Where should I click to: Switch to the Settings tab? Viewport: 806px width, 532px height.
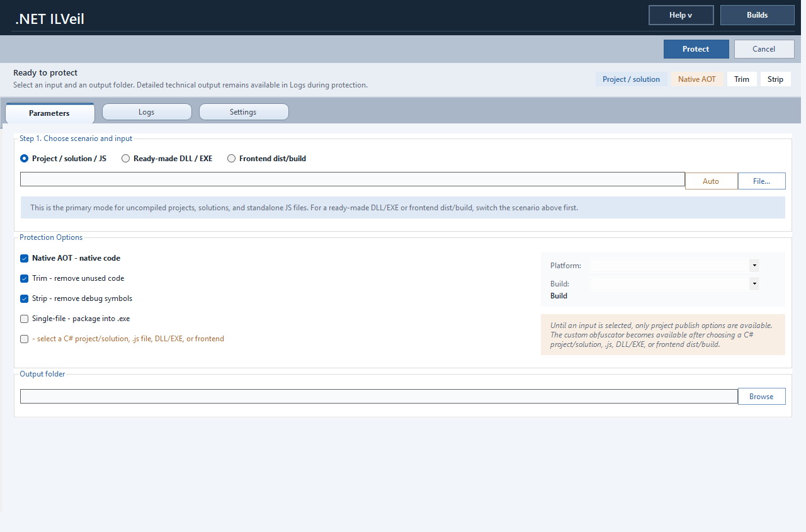[244, 111]
